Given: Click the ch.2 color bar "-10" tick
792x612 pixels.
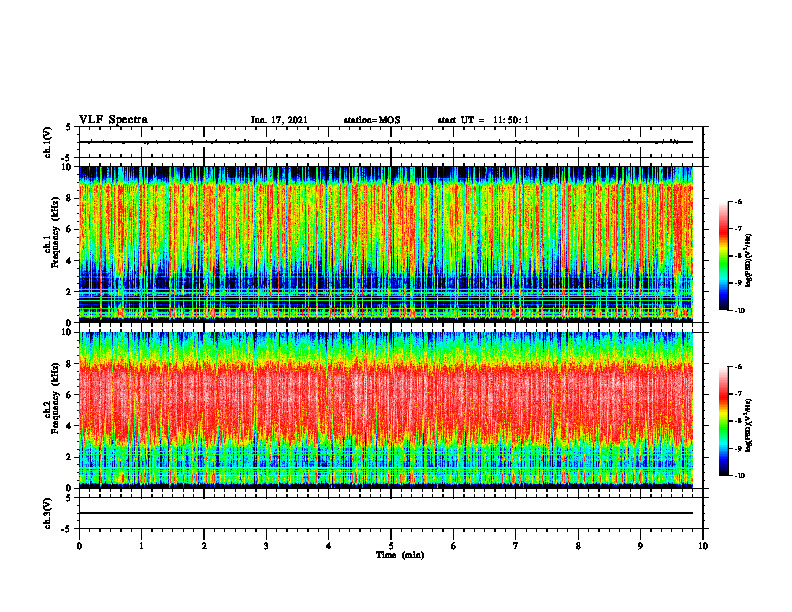Looking at the screenshot, I should pyautogui.click(x=739, y=476).
